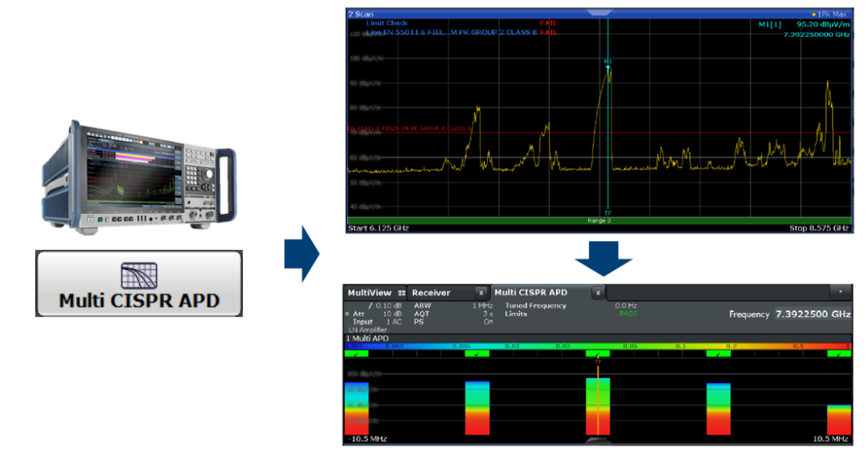Click the 7.392250000 GHz marker frequency

coord(817,35)
